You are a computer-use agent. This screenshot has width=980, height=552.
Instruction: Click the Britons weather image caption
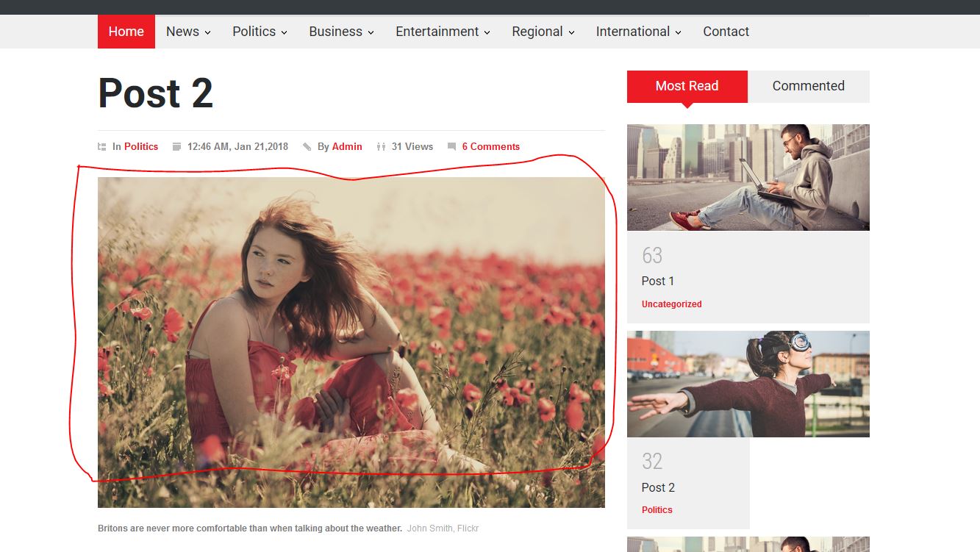coord(250,528)
